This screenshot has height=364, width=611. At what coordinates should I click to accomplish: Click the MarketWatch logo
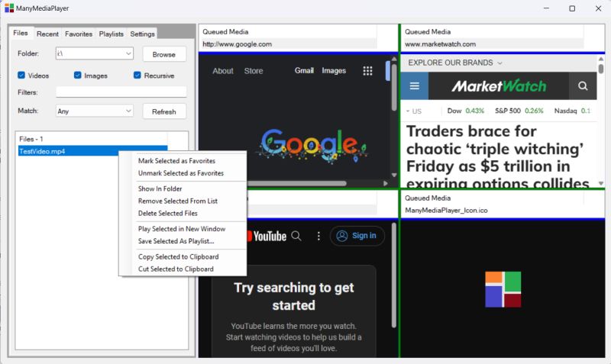(499, 85)
